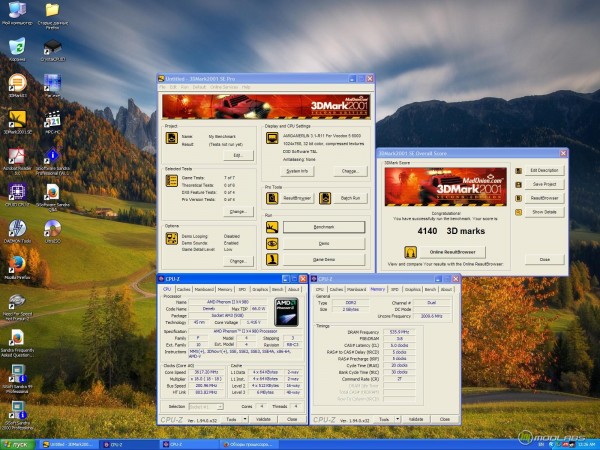Screen dimensions: 600x450
Task: Click the Selected Tests checklist icon
Action: click(172, 181)
